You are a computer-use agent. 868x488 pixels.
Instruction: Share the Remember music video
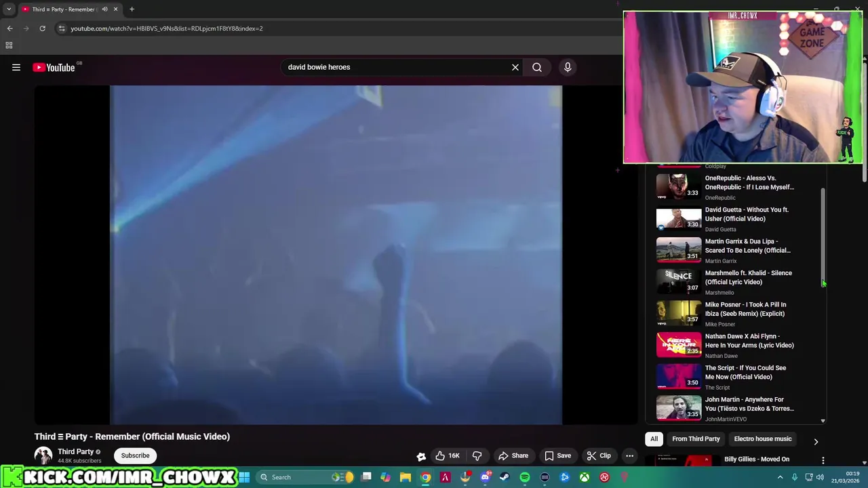pyautogui.click(x=513, y=455)
